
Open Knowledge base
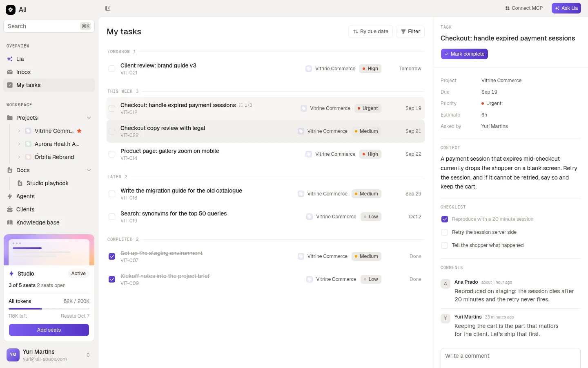click(49, 222)
